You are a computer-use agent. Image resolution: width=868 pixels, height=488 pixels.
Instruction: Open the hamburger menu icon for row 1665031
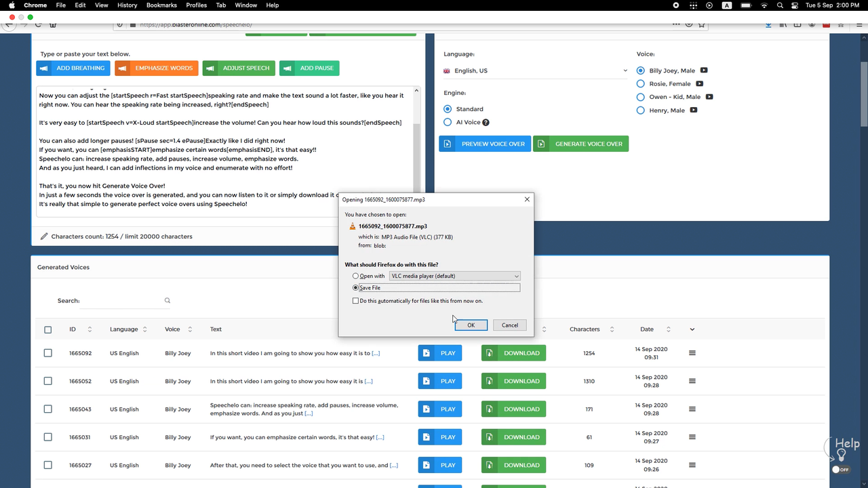pyautogui.click(x=692, y=437)
